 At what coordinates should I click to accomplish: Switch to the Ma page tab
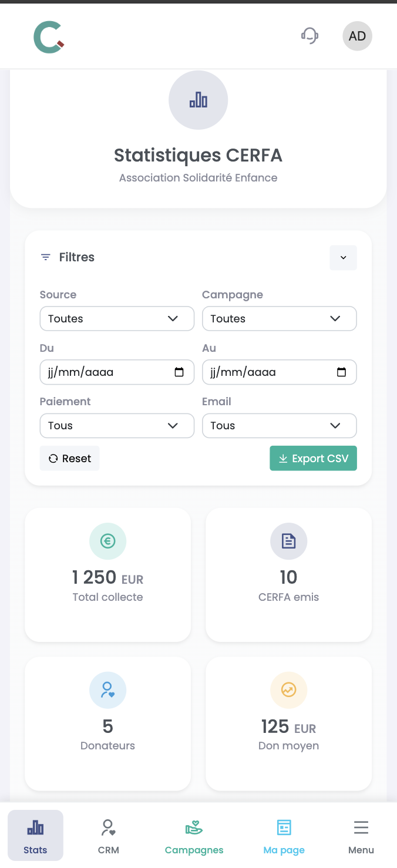(284, 835)
